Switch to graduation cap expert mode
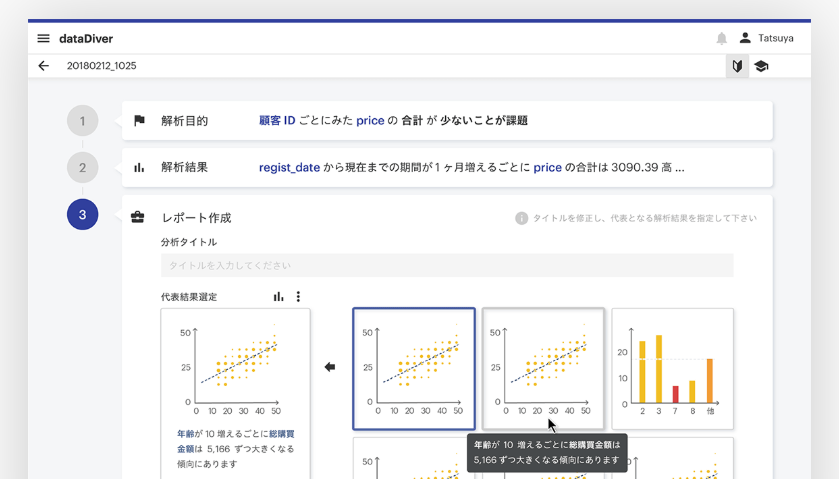This screenshot has height=479, width=839. pyautogui.click(x=761, y=66)
